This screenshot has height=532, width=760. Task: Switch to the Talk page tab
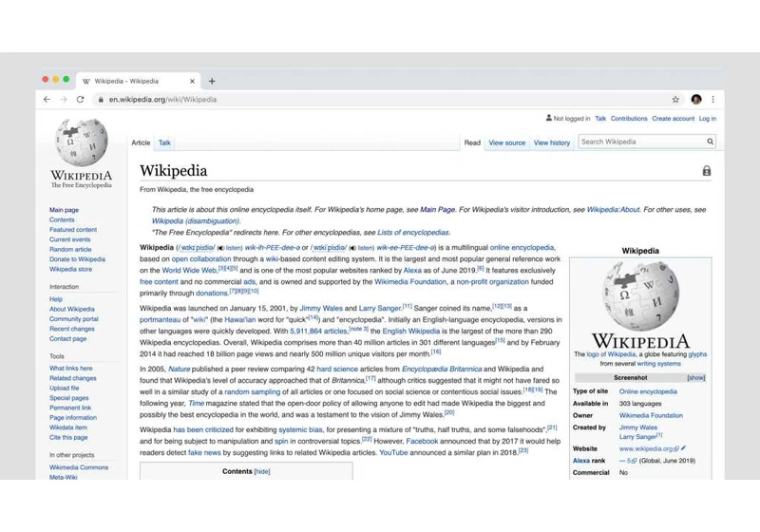coord(164,142)
